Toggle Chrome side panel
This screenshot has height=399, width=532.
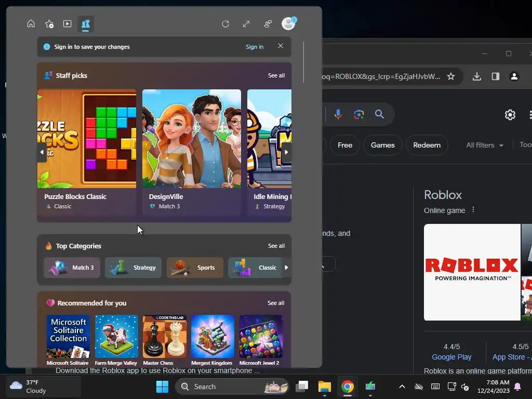(495, 76)
